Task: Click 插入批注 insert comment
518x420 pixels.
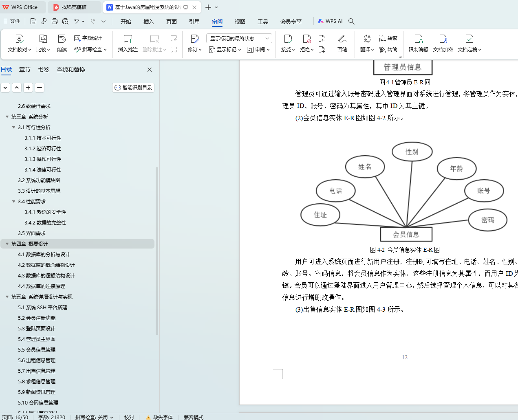Action: click(x=128, y=43)
